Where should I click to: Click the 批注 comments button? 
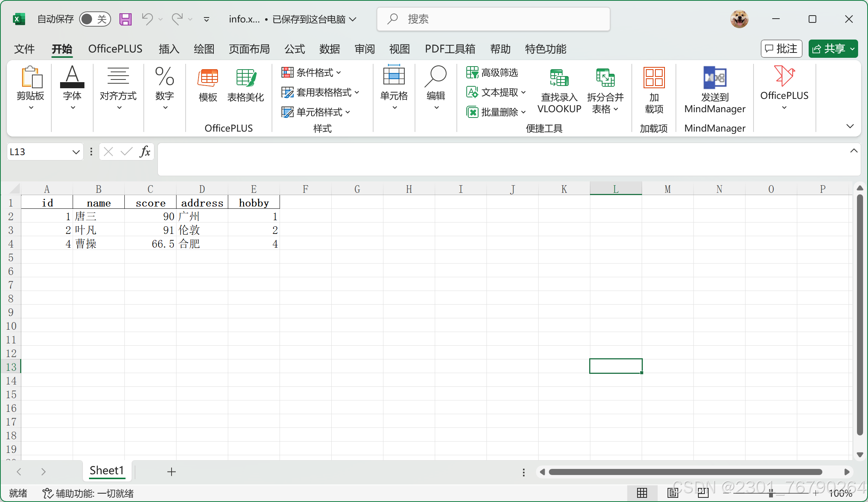click(781, 49)
